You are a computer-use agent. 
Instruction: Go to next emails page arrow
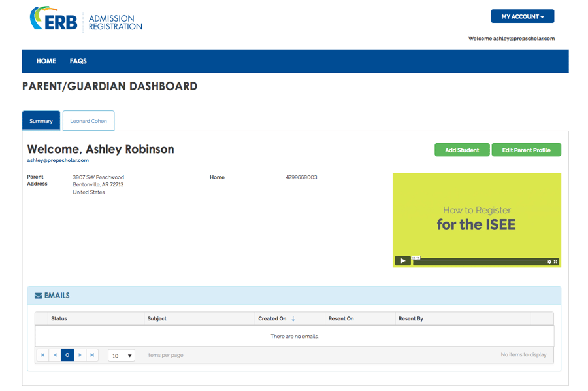click(80, 355)
